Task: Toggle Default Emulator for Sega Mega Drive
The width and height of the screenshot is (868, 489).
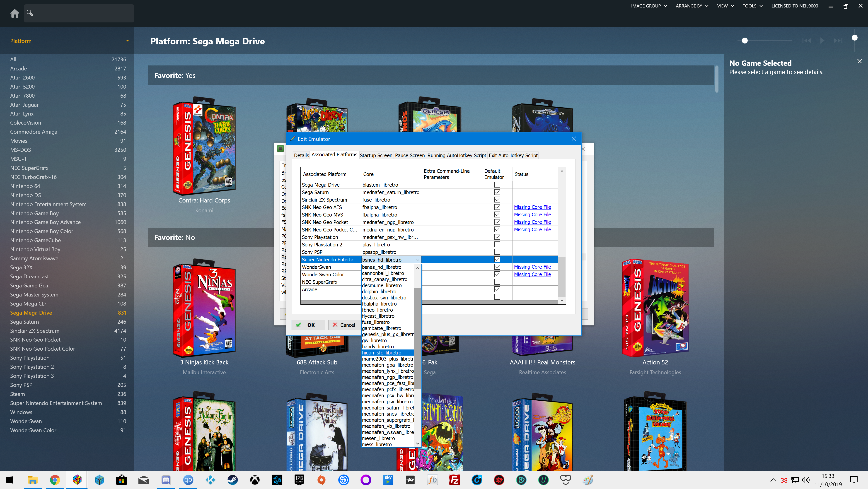Action: (x=497, y=185)
